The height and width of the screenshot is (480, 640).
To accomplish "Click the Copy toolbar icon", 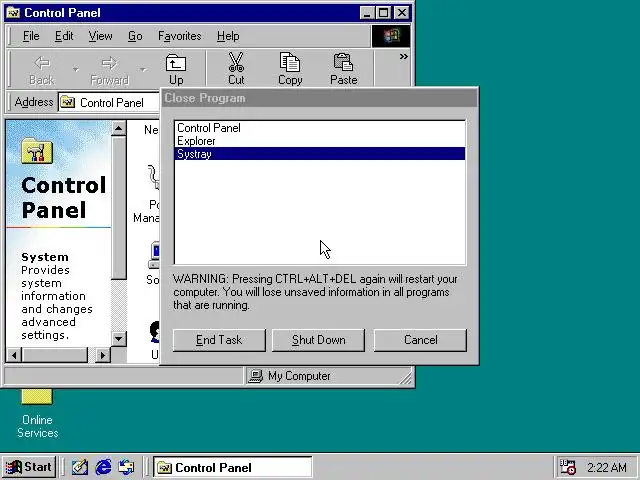I will pyautogui.click(x=290, y=62).
